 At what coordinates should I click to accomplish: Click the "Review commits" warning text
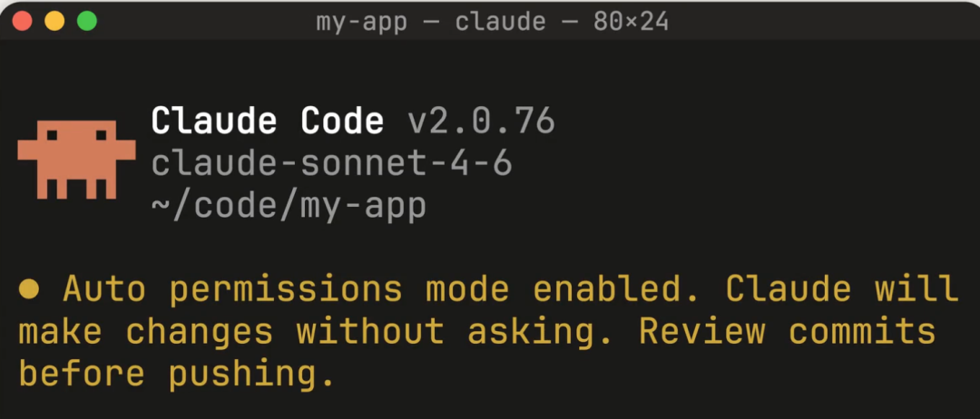pos(788,332)
